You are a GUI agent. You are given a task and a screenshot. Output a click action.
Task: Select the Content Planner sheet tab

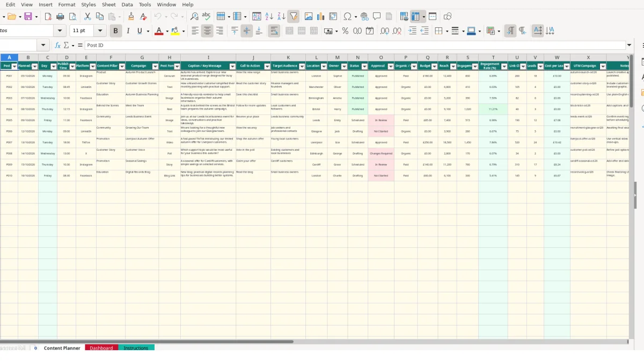click(x=62, y=348)
